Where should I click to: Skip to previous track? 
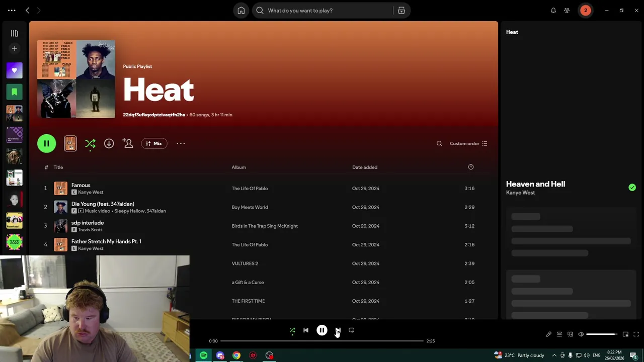[306, 330]
